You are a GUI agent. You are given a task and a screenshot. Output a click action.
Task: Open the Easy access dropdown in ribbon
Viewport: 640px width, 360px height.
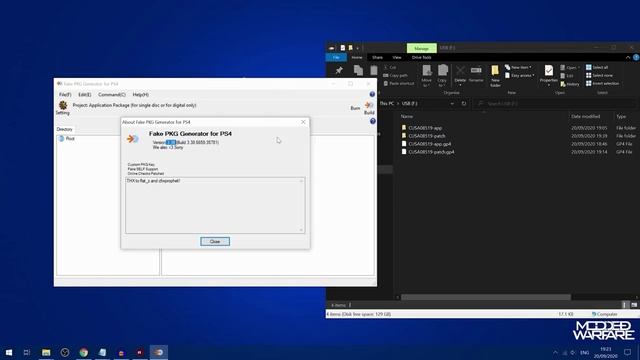pos(519,76)
